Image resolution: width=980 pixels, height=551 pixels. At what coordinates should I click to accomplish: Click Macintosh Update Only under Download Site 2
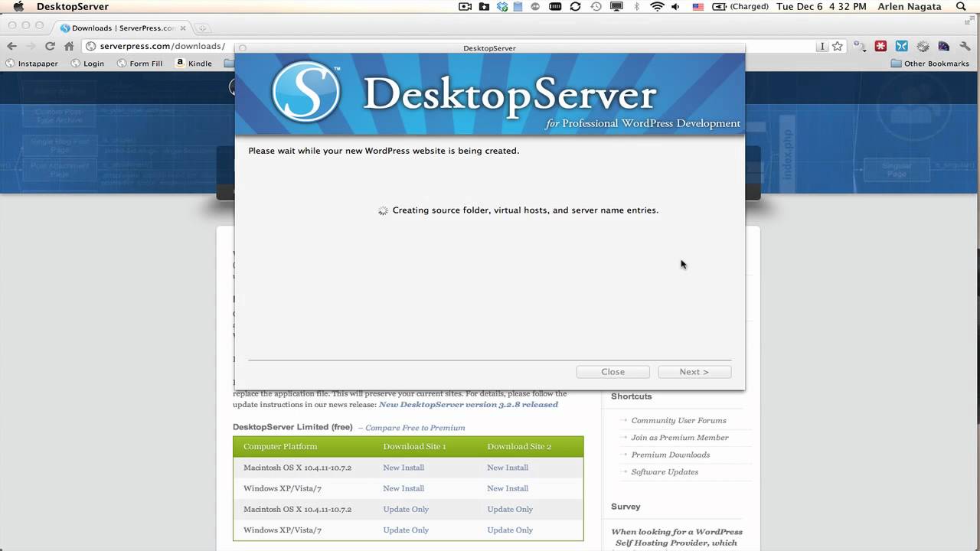tap(510, 509)
